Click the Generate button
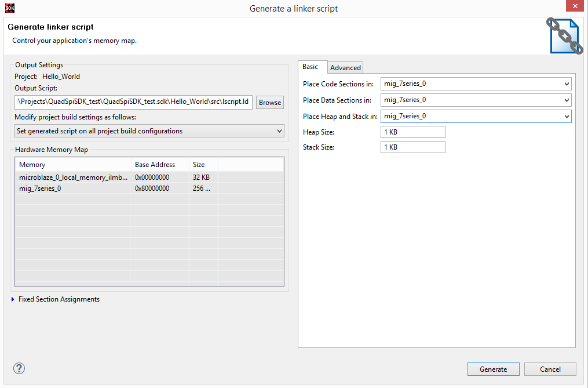588x388 pixels. click(493, 369)
